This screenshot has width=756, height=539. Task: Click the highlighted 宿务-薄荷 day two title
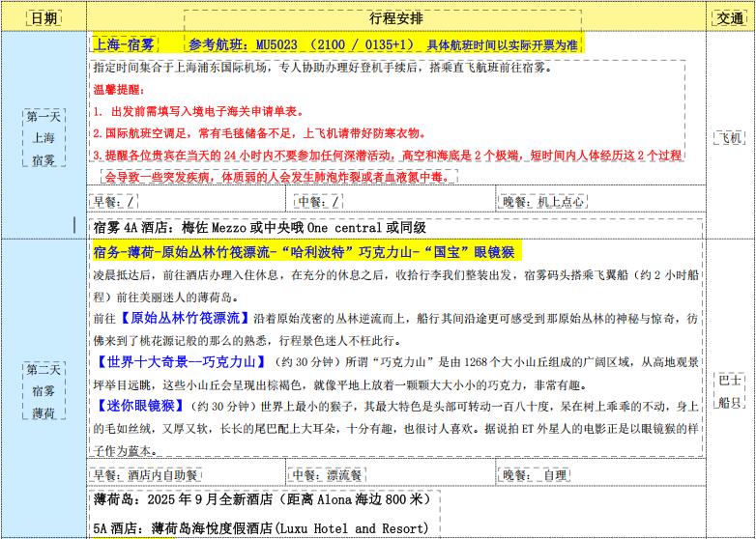306,252
